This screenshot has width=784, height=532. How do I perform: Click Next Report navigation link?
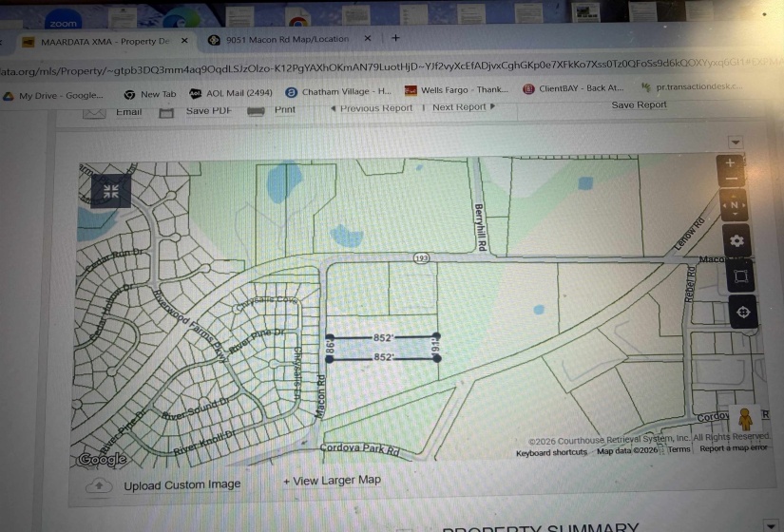pos(463,107)
